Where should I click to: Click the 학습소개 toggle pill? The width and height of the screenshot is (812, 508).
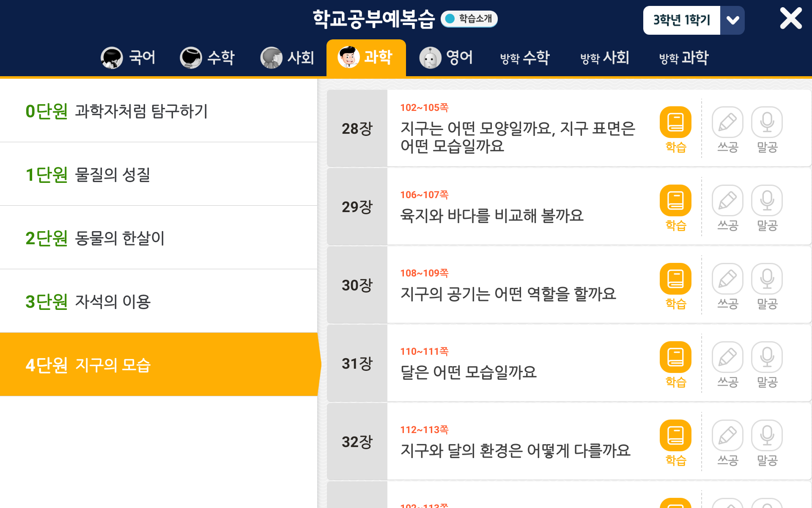pos(469,19)
